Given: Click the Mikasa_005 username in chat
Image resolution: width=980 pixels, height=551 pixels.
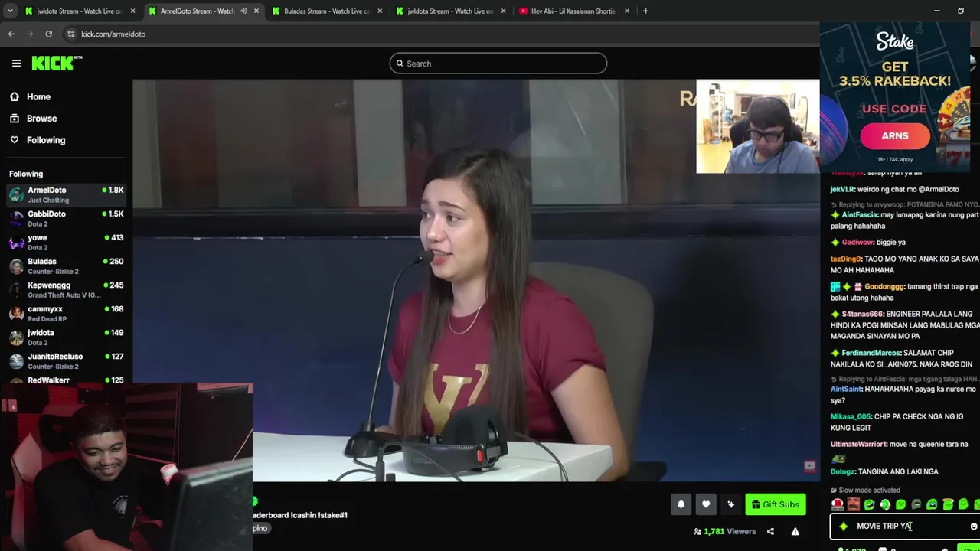Looking at the screenshot, I should pyautogui.click(x=851, y=416).
